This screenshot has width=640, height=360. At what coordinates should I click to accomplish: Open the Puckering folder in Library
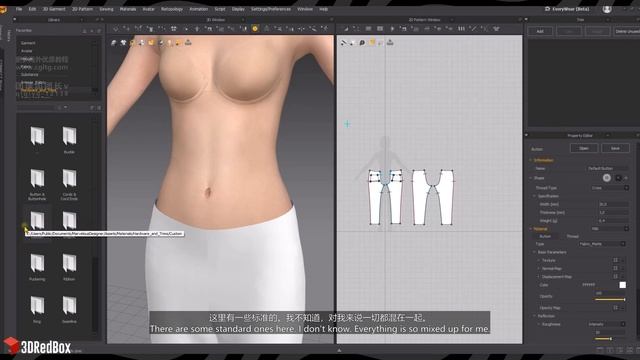click(37, 267)
